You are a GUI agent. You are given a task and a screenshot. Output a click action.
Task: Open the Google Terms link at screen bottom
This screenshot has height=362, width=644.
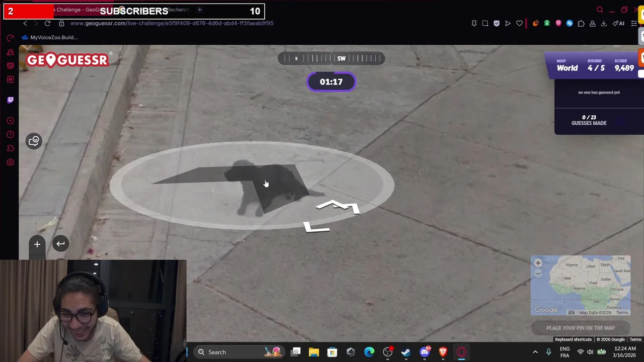tap(635, 339)
